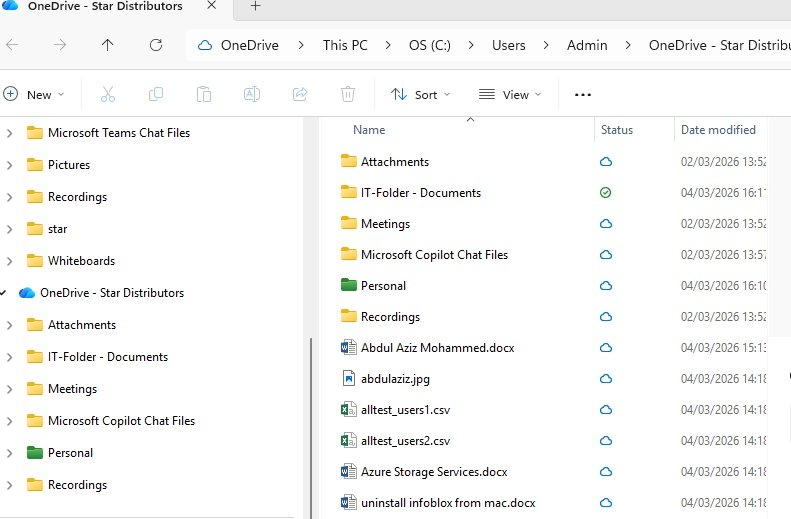
Task: Click the chevron after Users in breadcrumb
Action: pos(546,45)
